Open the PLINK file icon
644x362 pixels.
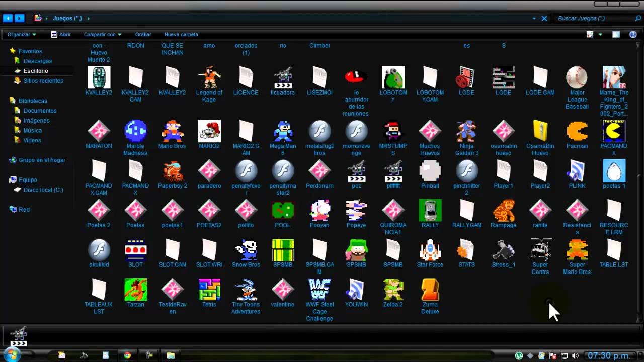click(x=577, y=171)
